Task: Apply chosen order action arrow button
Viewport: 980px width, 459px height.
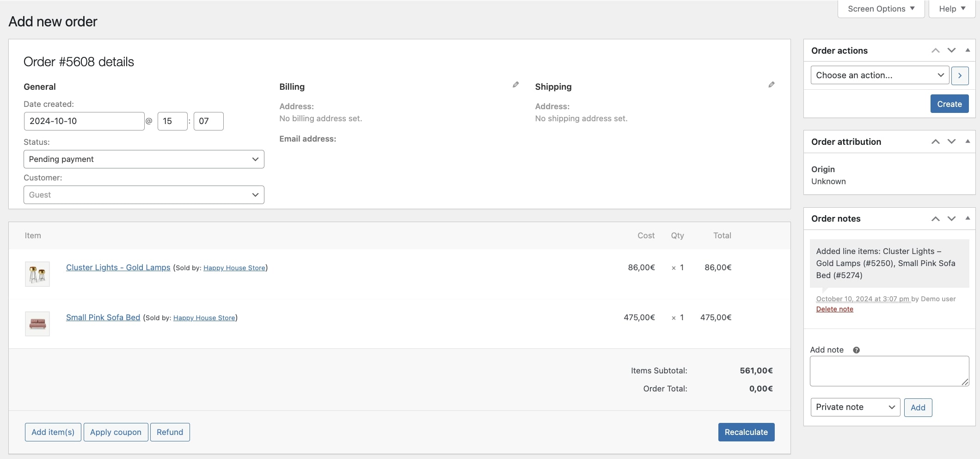Action: pyautogui.click(x=960, y=75)
